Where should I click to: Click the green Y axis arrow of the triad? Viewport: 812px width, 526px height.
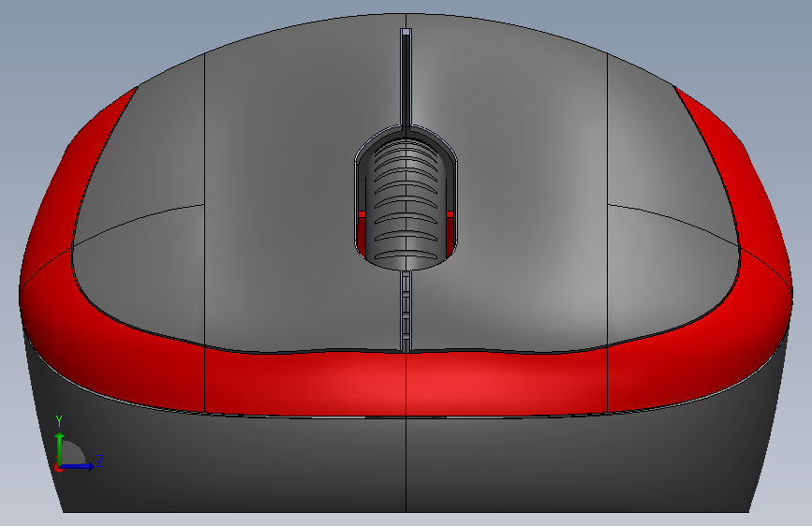click(60, 448)
